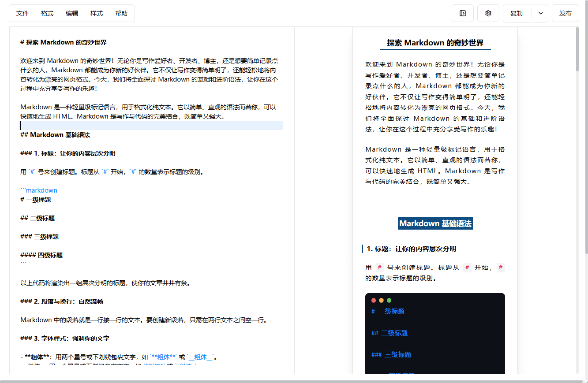588x383 pixels.
Task: Click the editor line '# 探索 Markdown 的奇妙世界'
Action: [x=64, y=42]
